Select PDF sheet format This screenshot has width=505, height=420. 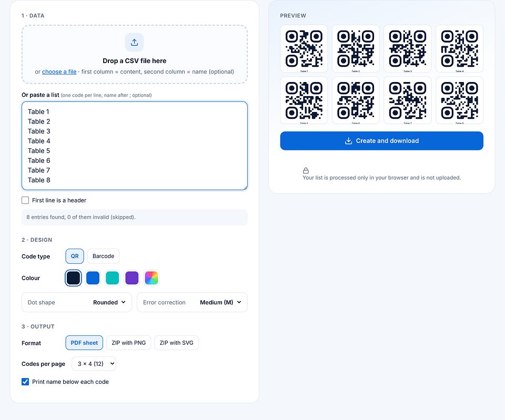[x=84, y=343]
